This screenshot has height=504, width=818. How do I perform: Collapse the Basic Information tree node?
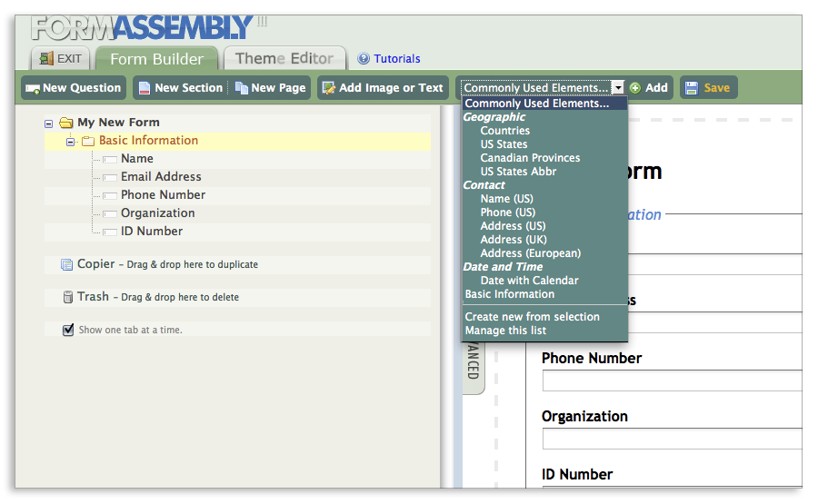click(x=70, y=142)
